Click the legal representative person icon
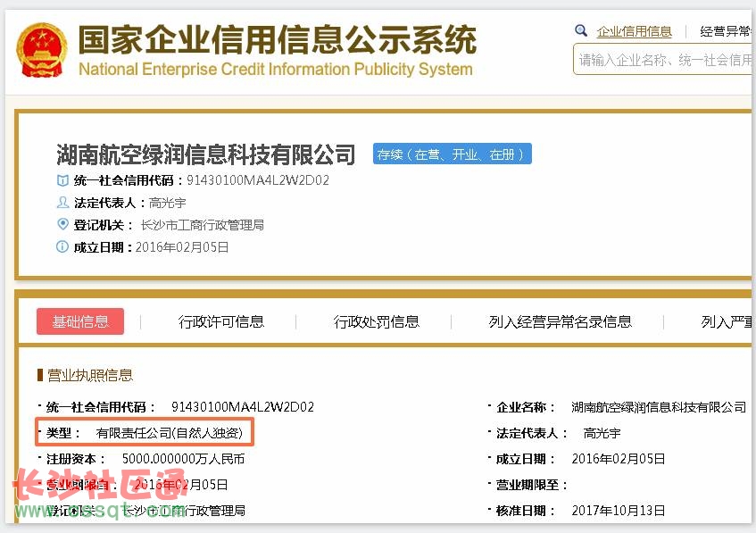756x533 pixels. [x=62, y=202]
